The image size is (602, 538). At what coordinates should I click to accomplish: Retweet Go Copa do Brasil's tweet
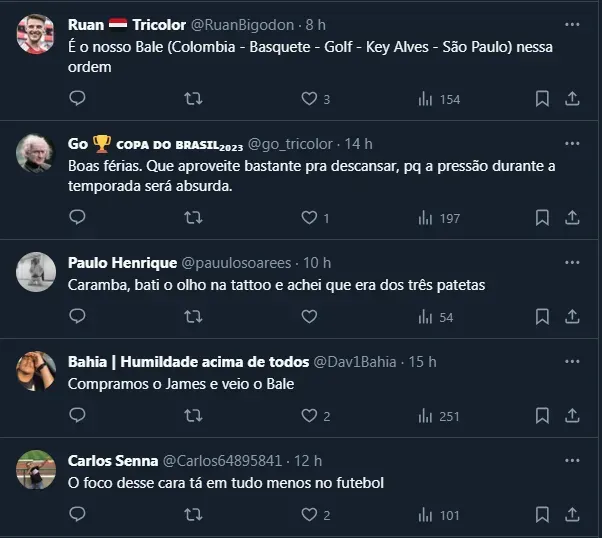(x=194, y=217)
